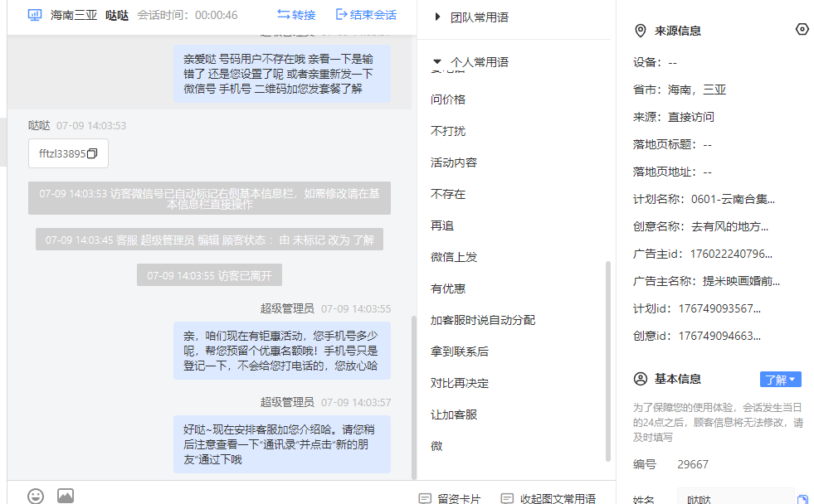The width and height of the screenshot is (814, 504).
Task: Click the 姓名 input field with 哒哒
Action: (735, 497)
